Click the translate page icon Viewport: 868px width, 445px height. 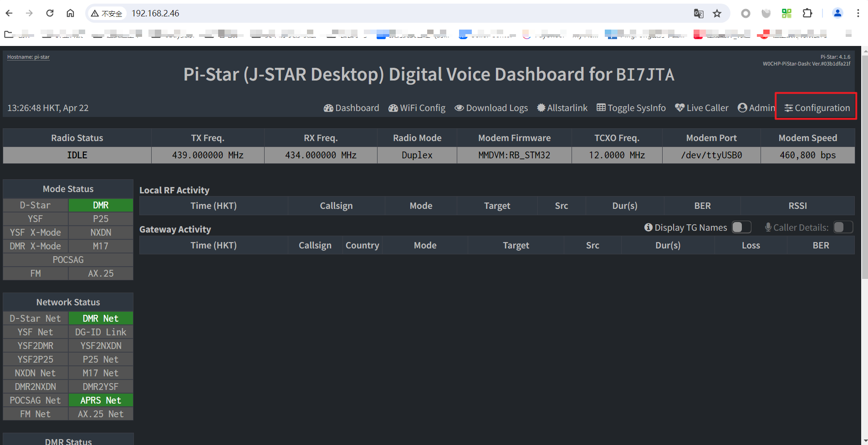pyautogui.click(x=699, y=13)
